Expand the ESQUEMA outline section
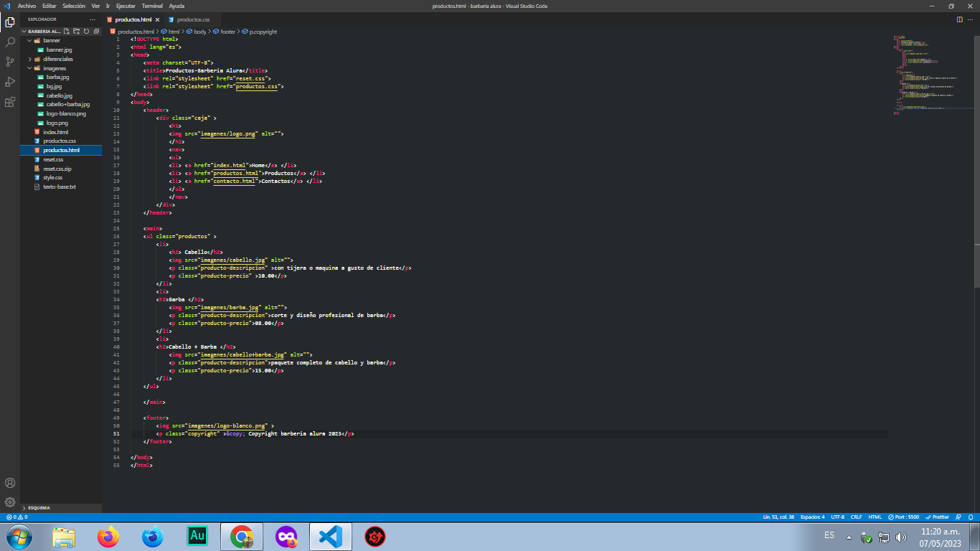 39,507
